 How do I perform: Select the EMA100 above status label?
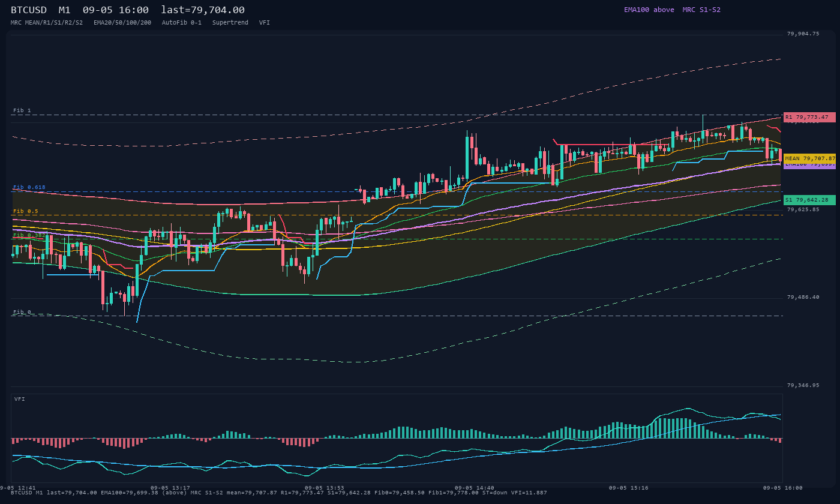(649, 10)
